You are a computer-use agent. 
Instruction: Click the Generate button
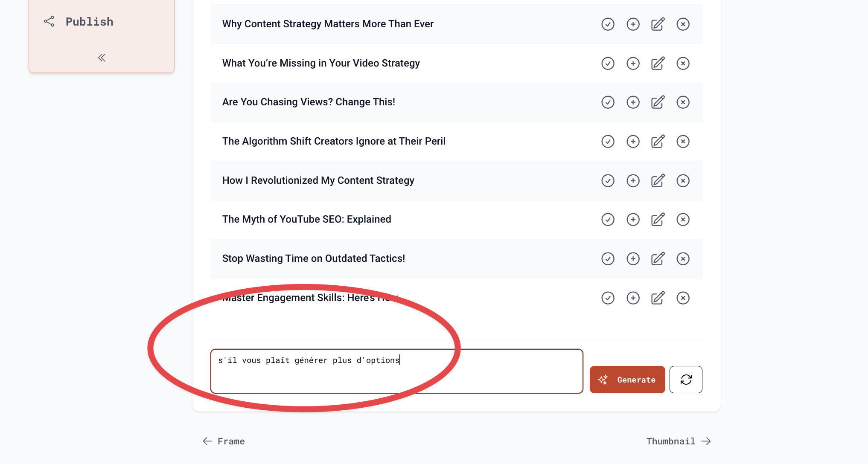tap(627, 380)
